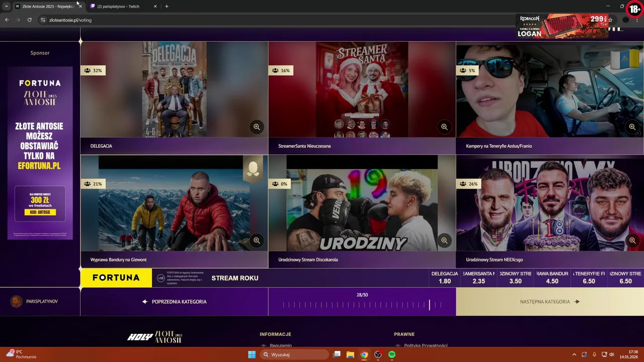644x362 pixels.
Task: Open Spotify from the taskbar
Action: click(392, 354)
